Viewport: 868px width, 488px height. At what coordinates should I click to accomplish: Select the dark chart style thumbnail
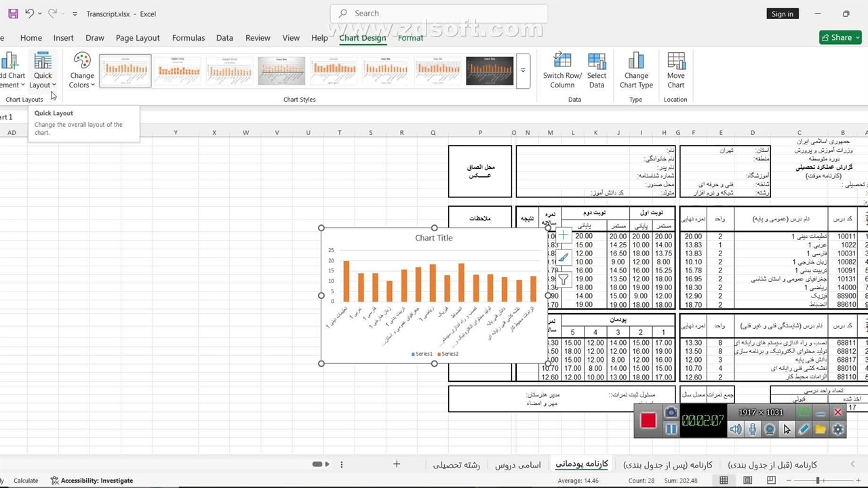(x=490, y=70)
